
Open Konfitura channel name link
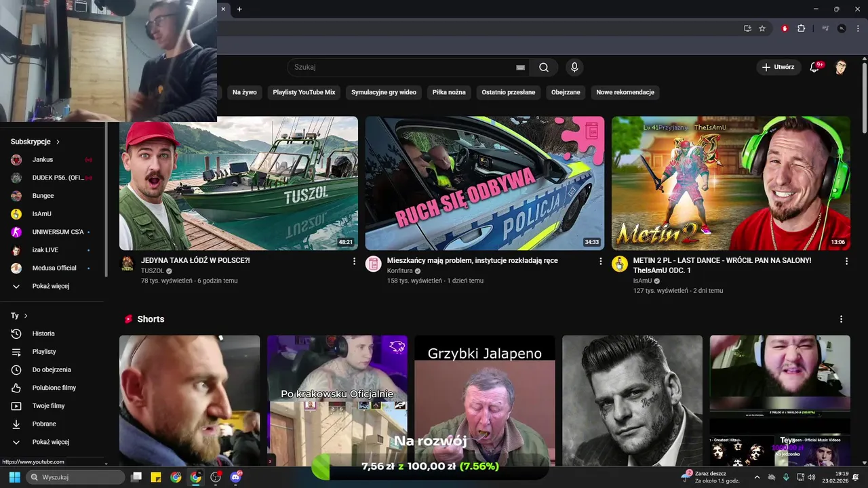click(x=400, y=271)
